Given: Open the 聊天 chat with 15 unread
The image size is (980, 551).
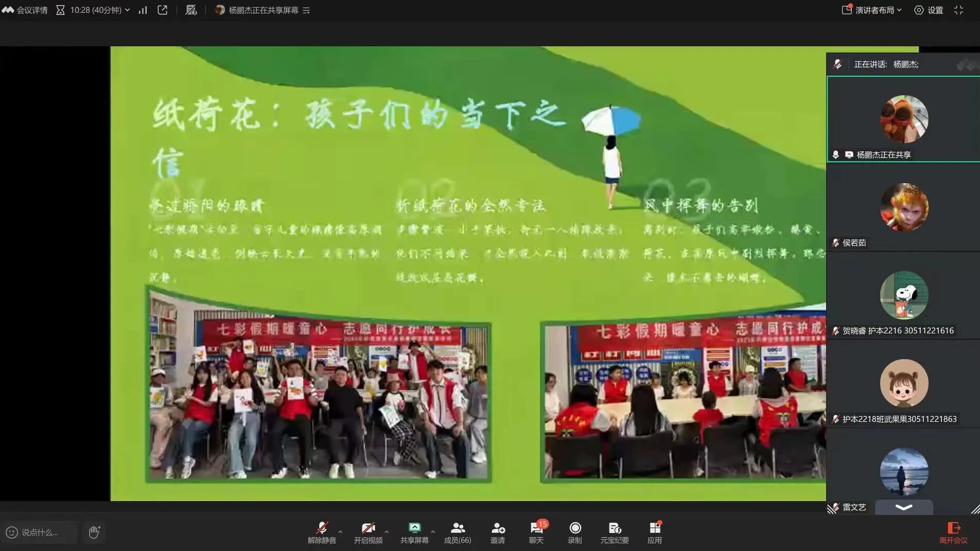Looking at the screenshot, I should [536, 532].
